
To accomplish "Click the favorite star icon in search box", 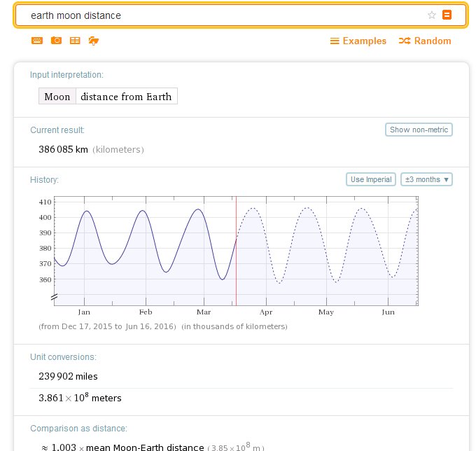I will pyautogui.click(x=431, y=15).
